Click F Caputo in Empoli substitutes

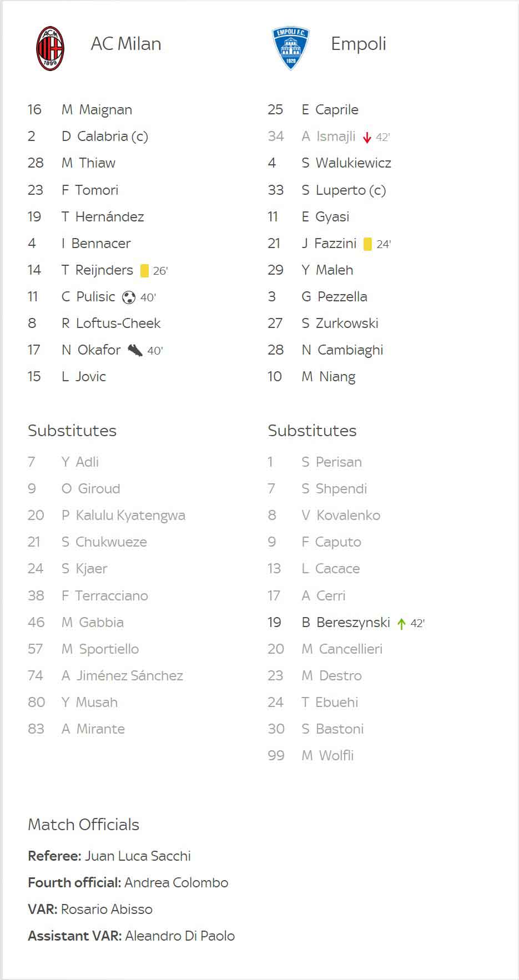(331, 542)
